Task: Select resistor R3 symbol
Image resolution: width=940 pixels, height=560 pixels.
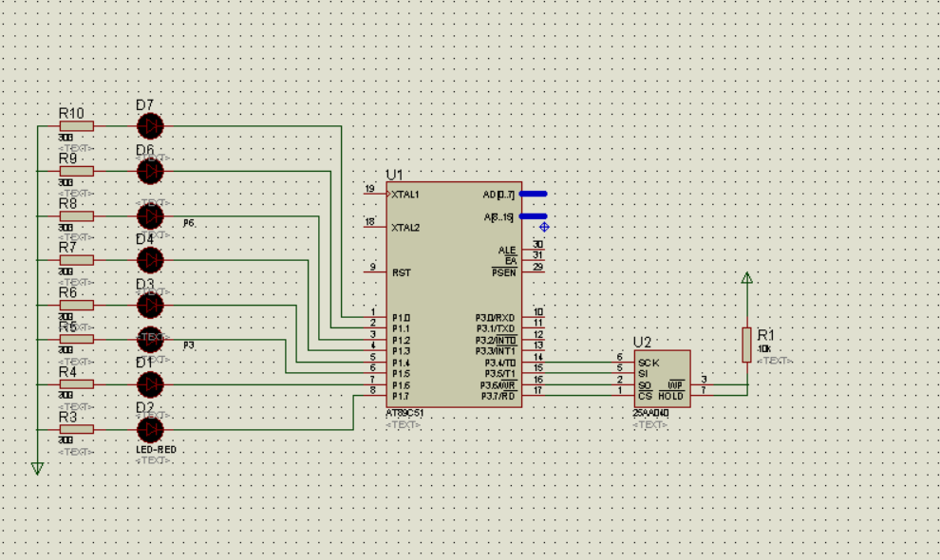Action: click(77, 429)
